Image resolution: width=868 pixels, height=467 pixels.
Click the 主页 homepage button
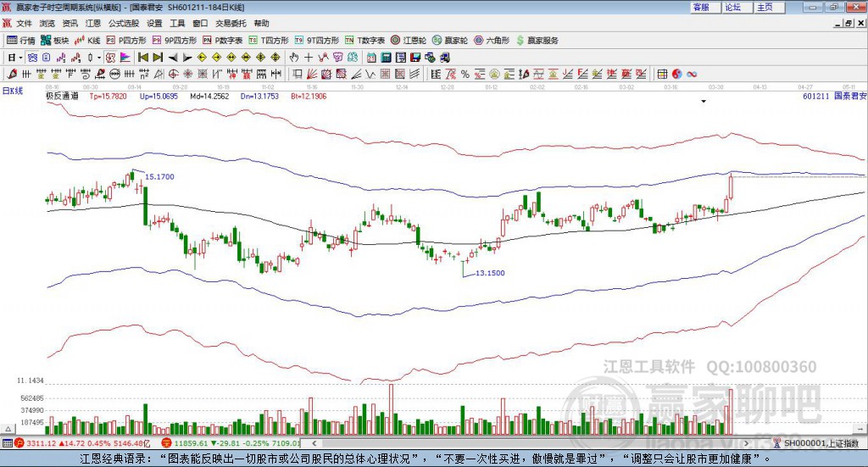[x=769, y=7]
